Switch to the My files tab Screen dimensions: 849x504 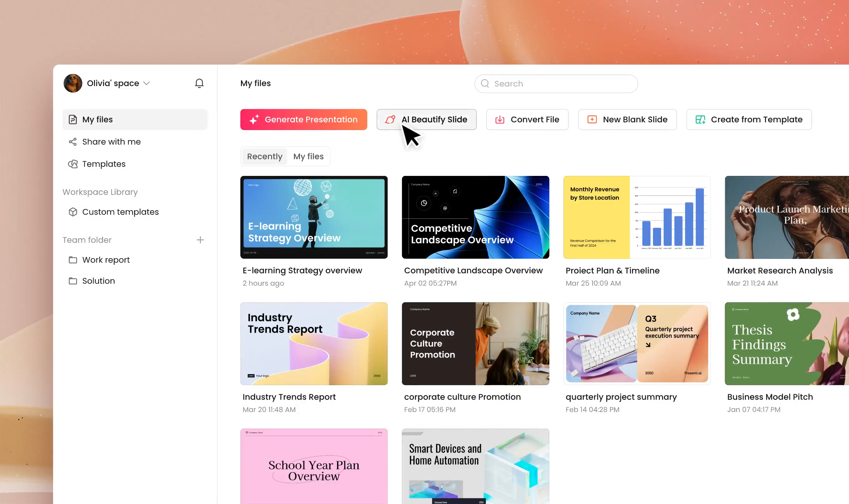coord(308,157)
